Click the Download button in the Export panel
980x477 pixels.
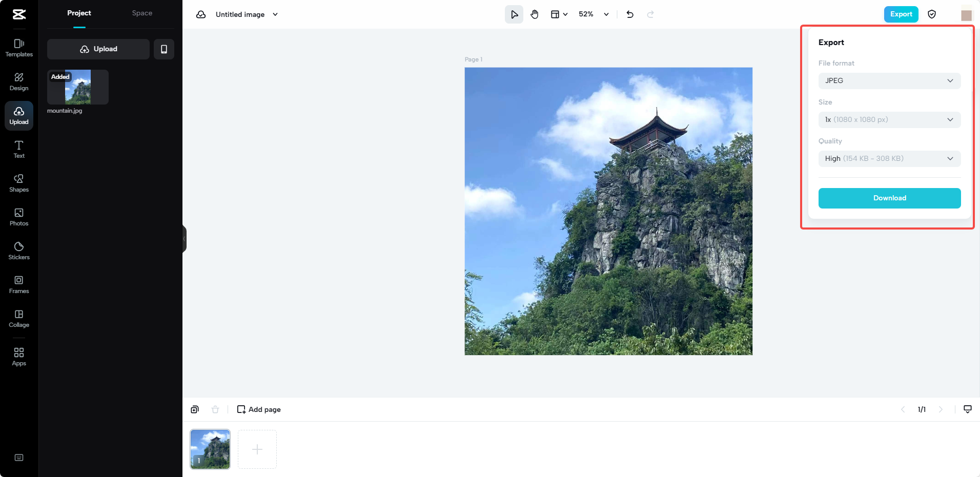point(889,198)
